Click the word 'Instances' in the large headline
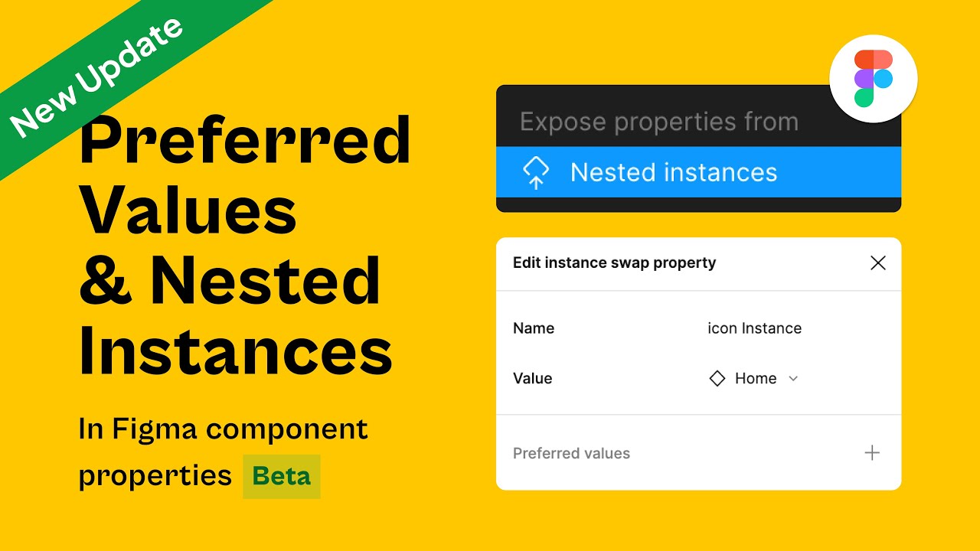 (235, 350)
